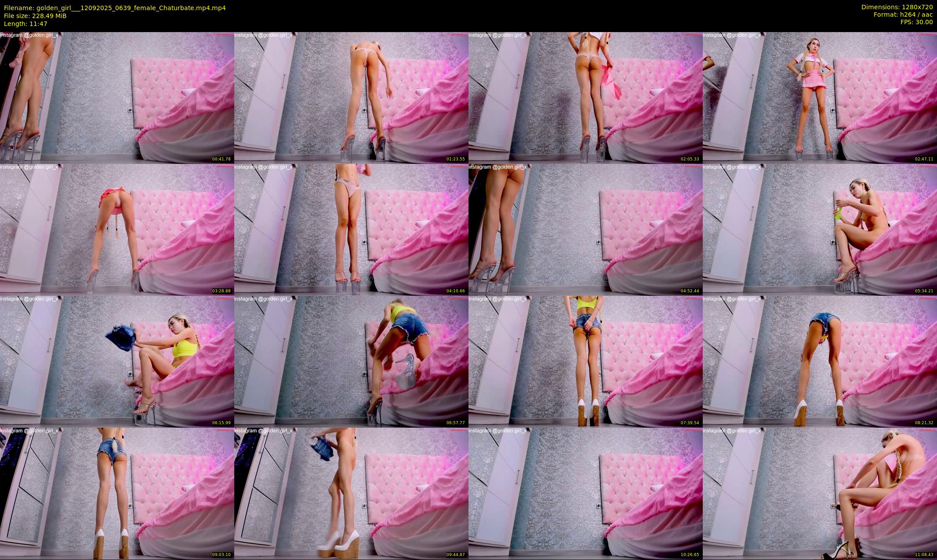This screenshot has height=560, width=937.
Task: Select the frame at 05:34.21
Action: pyautogui.click(x=820, y=229)
